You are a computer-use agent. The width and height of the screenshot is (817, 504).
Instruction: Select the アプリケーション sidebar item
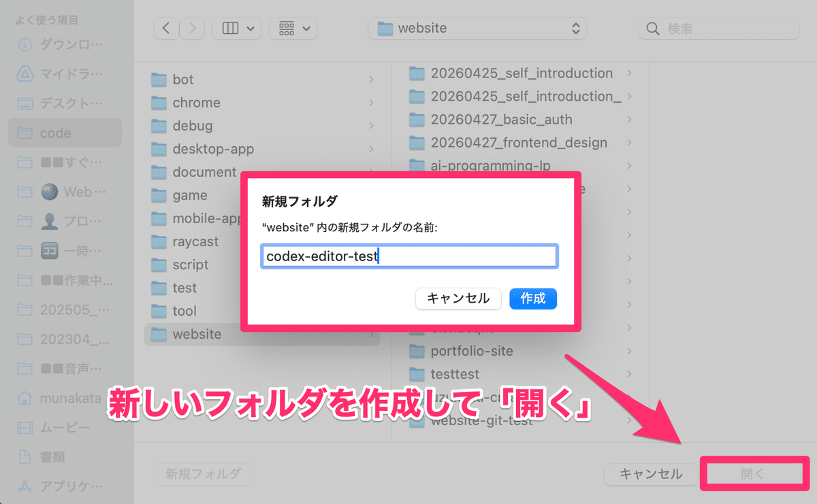(65, 486)
